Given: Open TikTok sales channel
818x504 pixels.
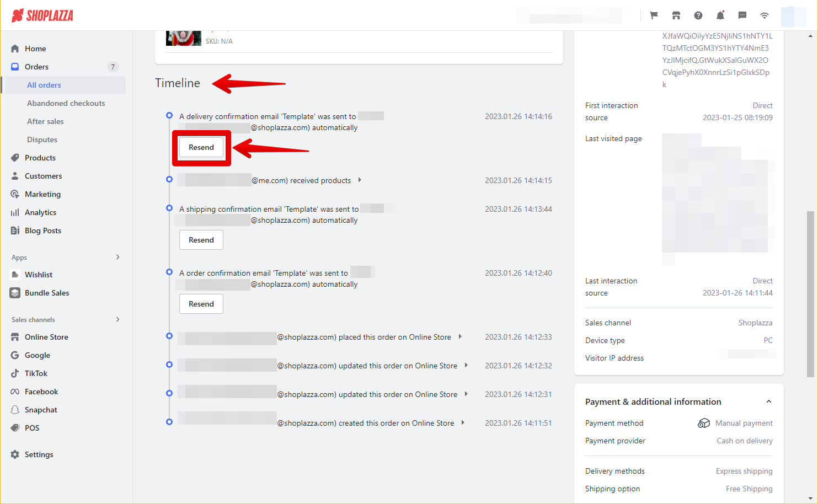Looking at the screenshot, I should (36, 373).
